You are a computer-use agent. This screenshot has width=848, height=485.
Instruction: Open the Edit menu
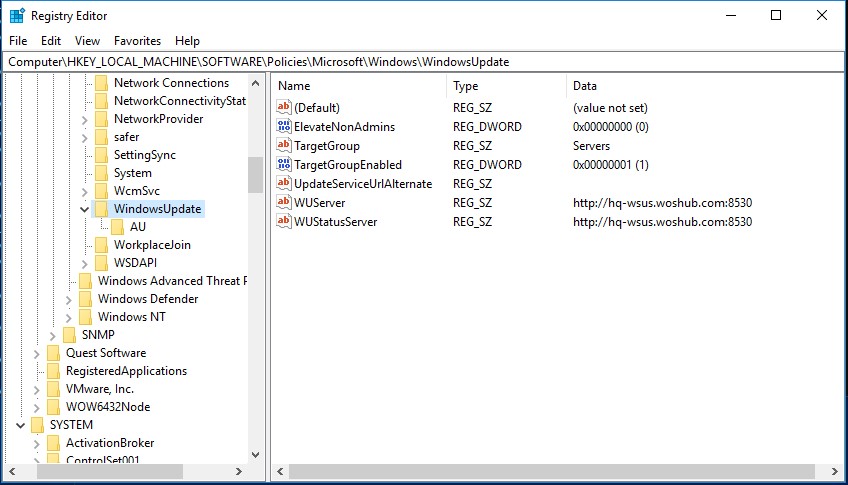coord(51,41)
